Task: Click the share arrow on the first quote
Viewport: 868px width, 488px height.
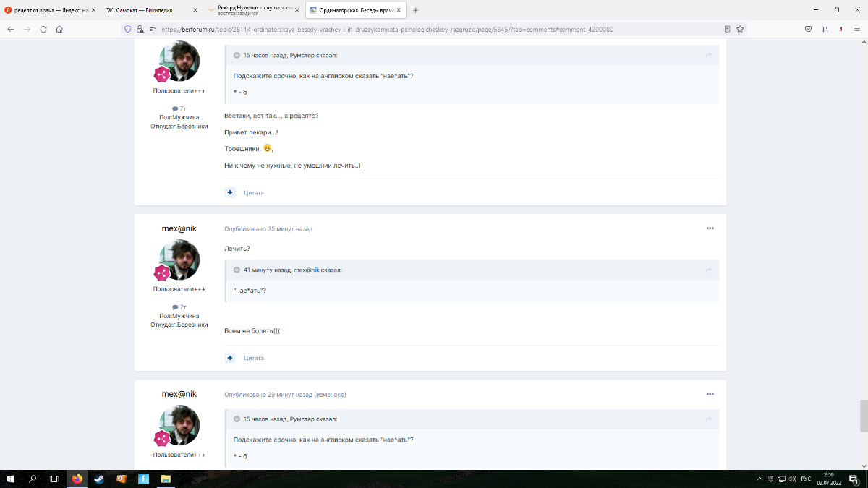Action: tap(709, 55)
